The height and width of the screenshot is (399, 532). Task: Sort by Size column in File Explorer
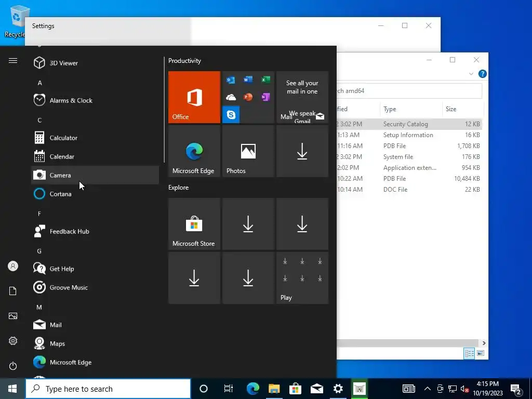pyautogui.click(x=462, y=109)
